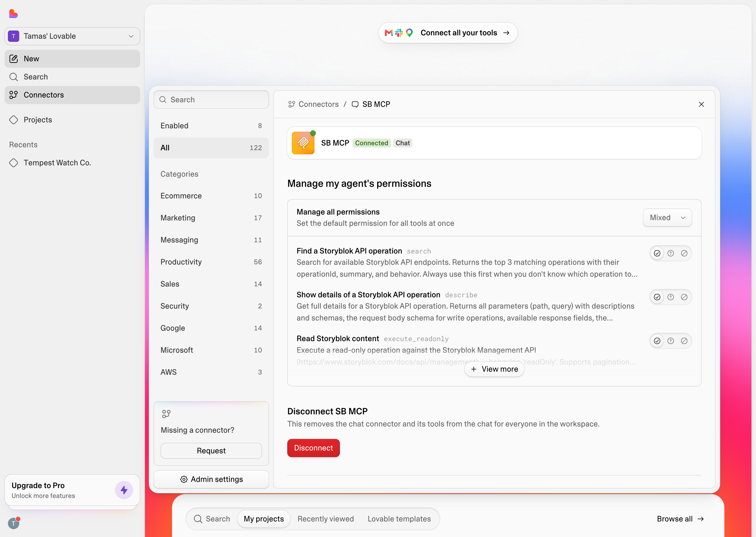Click the user avatar with notification dot
Image resolution: width=756 pixels, height=537 pixels.
[x=14, y=523]
